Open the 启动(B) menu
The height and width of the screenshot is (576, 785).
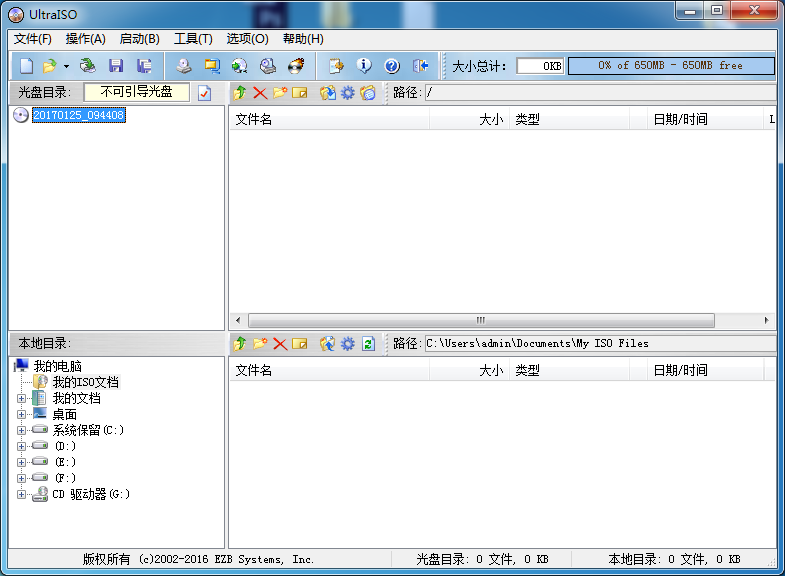(x=140, y=39)
